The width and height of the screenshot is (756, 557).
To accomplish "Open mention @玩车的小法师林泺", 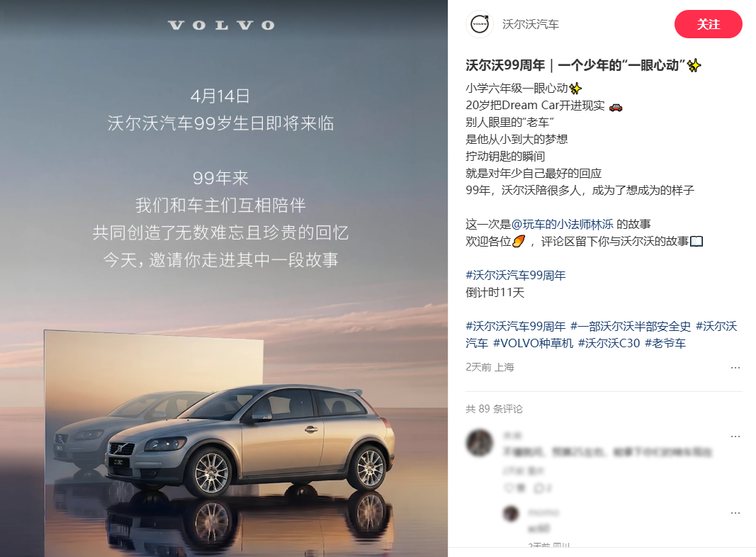I will pos(562,224).
